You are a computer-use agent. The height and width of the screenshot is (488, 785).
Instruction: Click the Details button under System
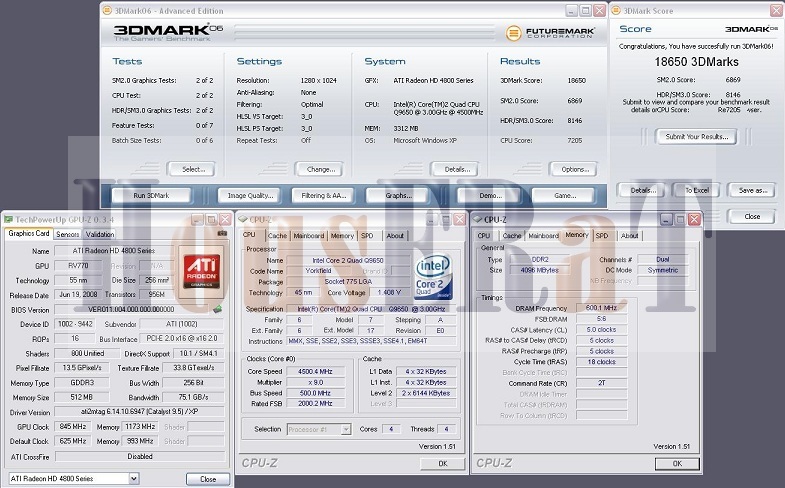(457, 169)
